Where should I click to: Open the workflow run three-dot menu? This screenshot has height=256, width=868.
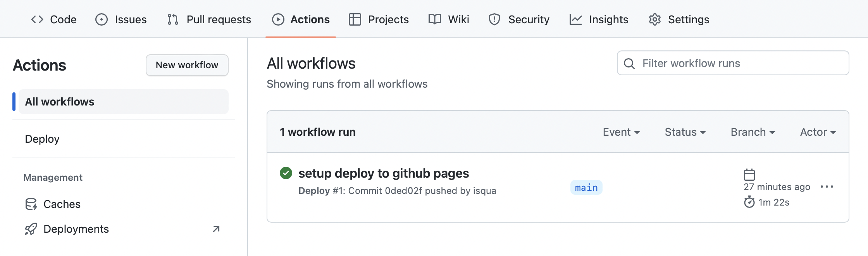click(827, 187)
